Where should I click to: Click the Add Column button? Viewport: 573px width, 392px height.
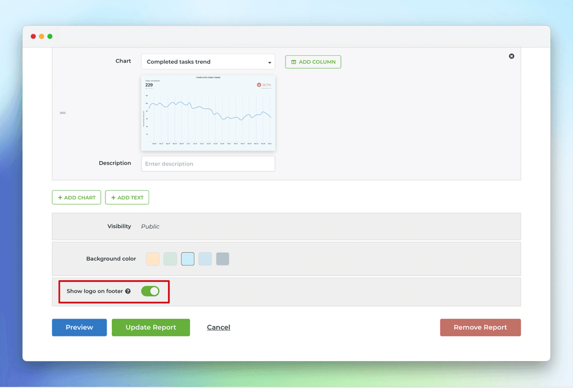[x=313, y=62]
